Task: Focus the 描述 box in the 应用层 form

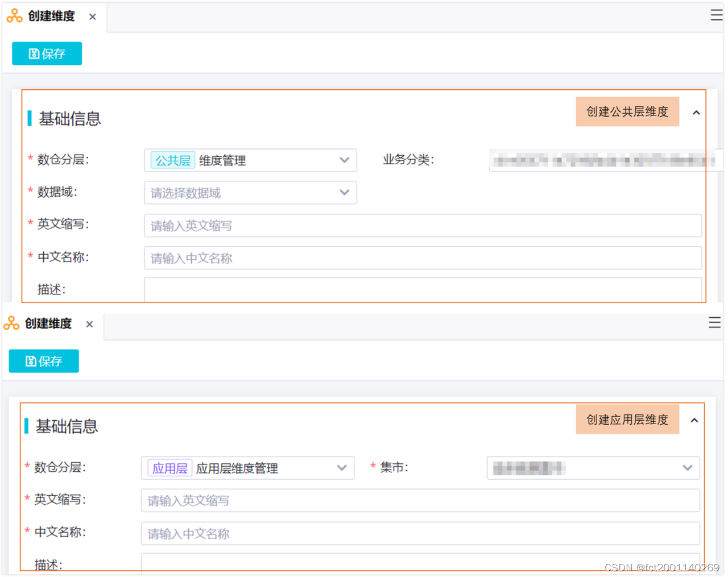Action: click(420, 562)
